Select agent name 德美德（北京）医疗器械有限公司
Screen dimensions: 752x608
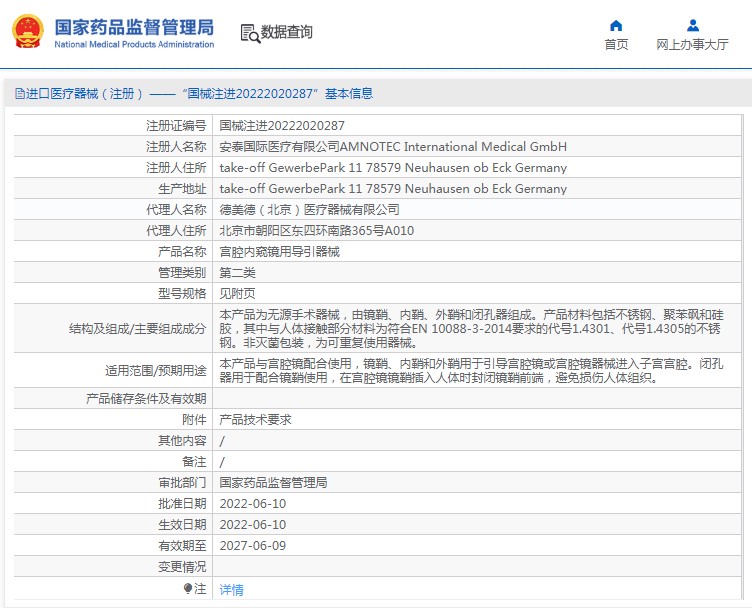tap(309, 210)
